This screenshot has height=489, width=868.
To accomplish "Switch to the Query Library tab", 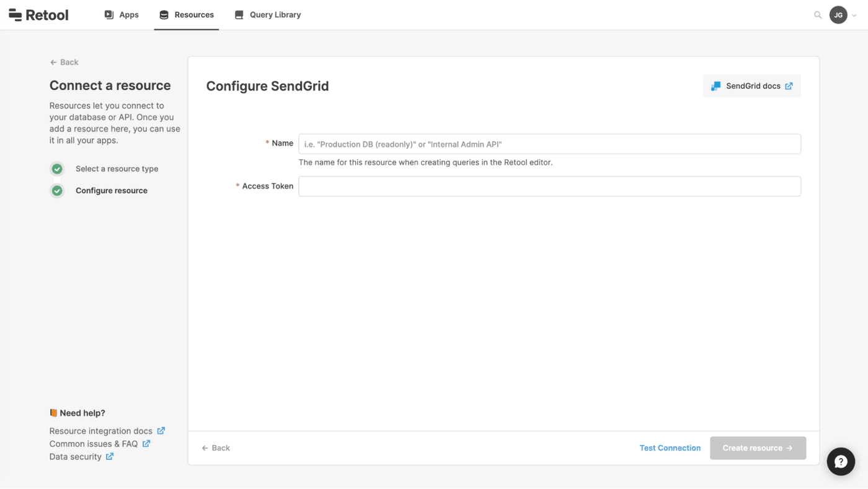I will [x=268, y=15].
